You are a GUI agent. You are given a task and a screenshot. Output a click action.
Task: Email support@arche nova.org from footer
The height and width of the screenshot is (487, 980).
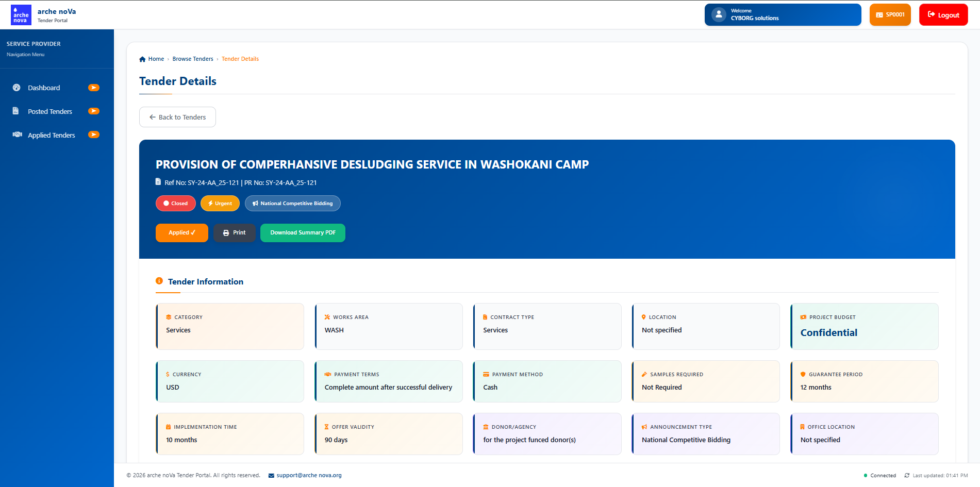point(308,476)
